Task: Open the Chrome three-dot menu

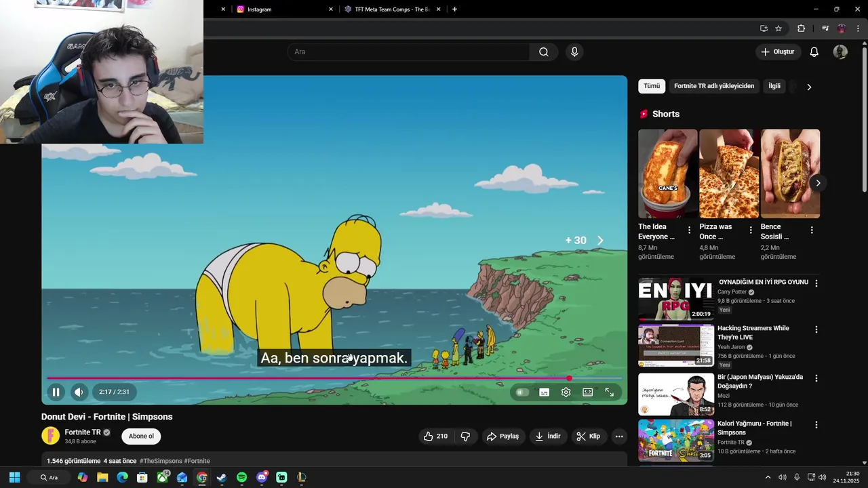Action: pos(858,28)
